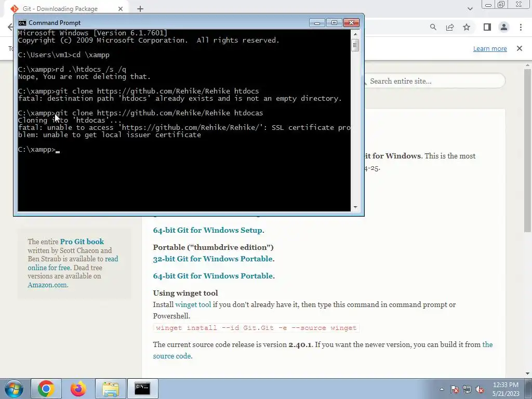Image resolution: width=532 pixels, height=399 pixels.
Task: Minimize the Command Prompt window
Action: 317,23
